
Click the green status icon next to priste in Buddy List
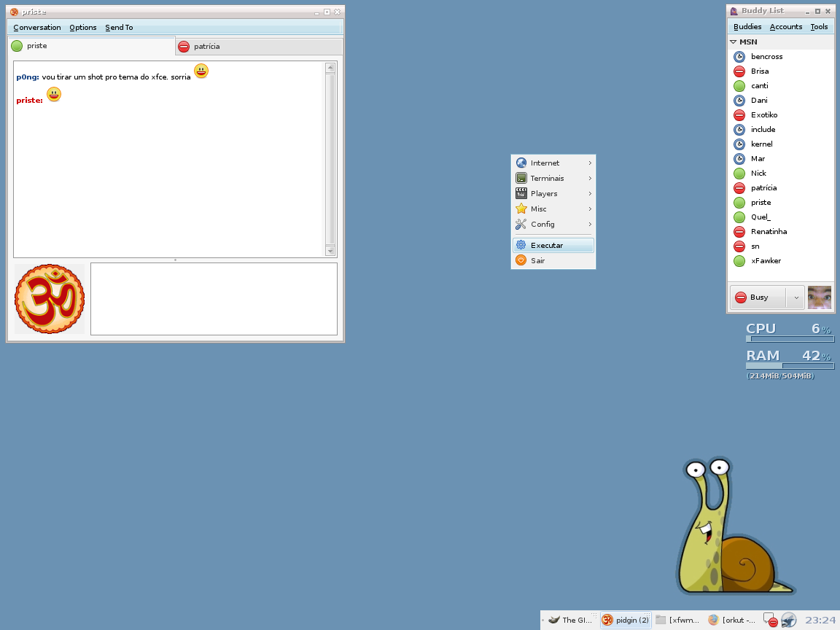pyautogui.click(x=739, y=203)
